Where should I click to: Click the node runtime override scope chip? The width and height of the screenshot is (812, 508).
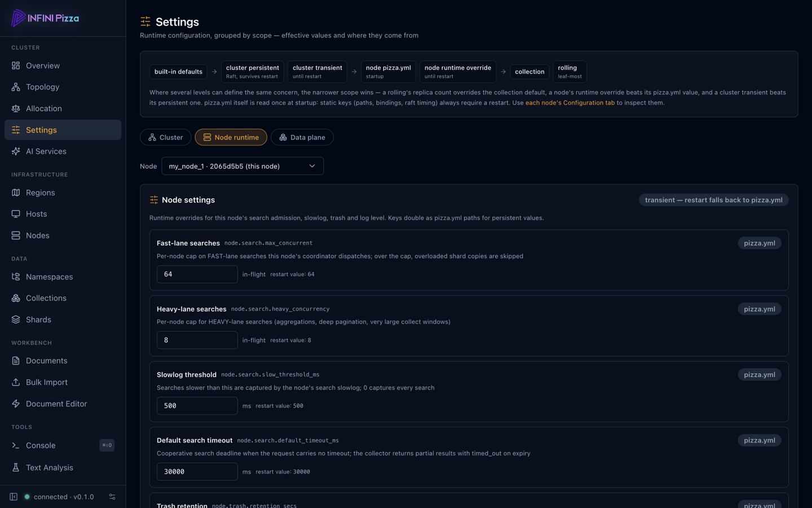pos(458,72)
